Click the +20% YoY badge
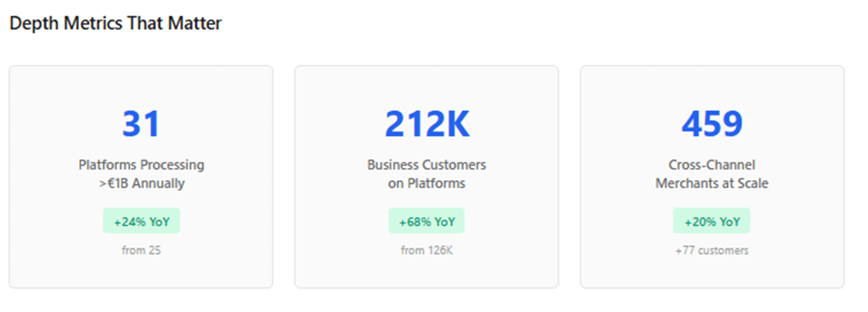This screenshot has width=868, height=312. [x=712, y=221]
